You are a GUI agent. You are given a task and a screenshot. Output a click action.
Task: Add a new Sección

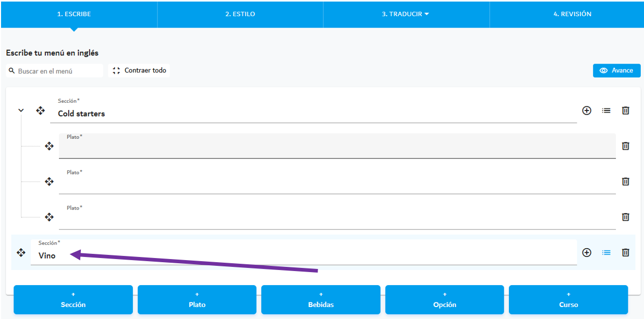pos(73,300)
